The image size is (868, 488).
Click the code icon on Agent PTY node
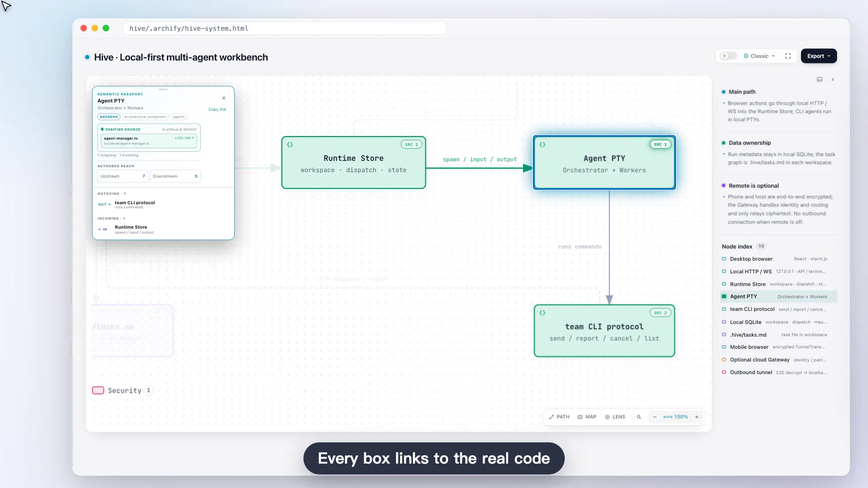(x=542, y=145)
